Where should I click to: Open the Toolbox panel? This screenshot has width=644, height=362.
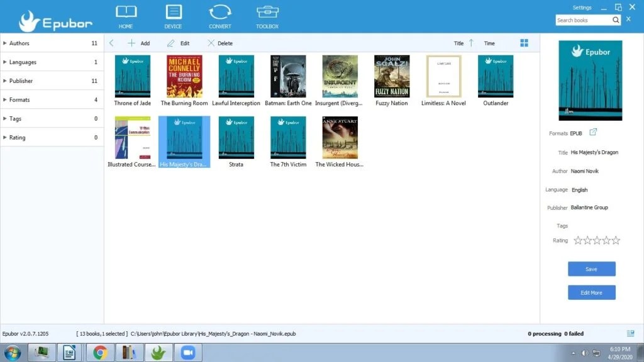point(267,16)
